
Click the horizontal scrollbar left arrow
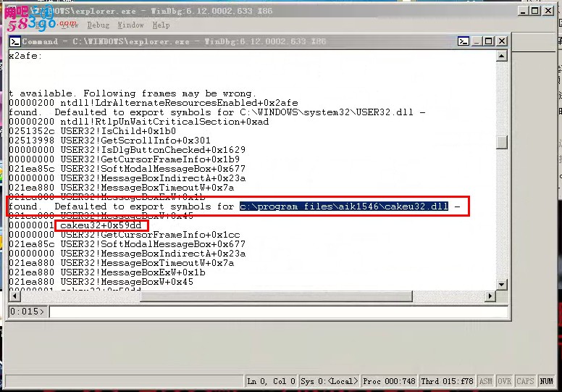(14, 296)
